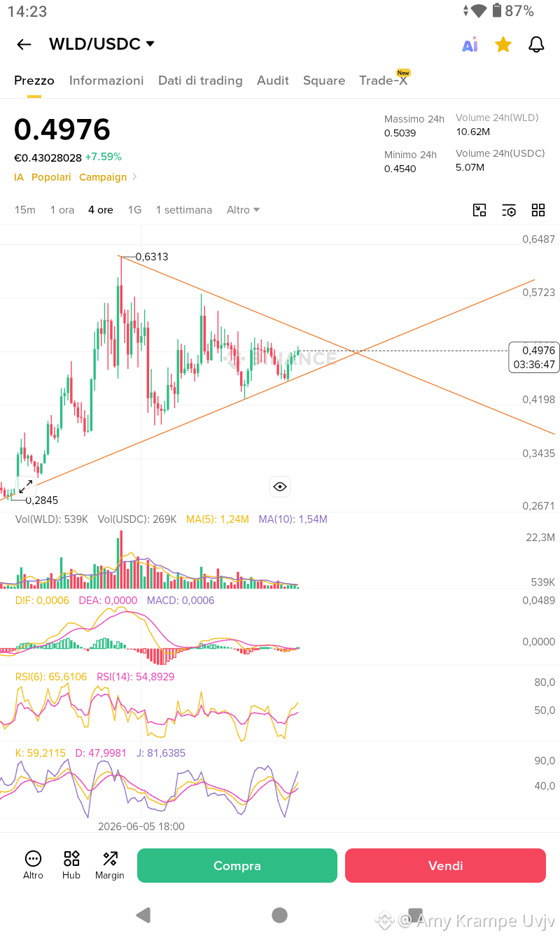Viewport: 560px width, 938px height.
Task: Open the Dati di trading tab
Action: [x=200, y=80]
